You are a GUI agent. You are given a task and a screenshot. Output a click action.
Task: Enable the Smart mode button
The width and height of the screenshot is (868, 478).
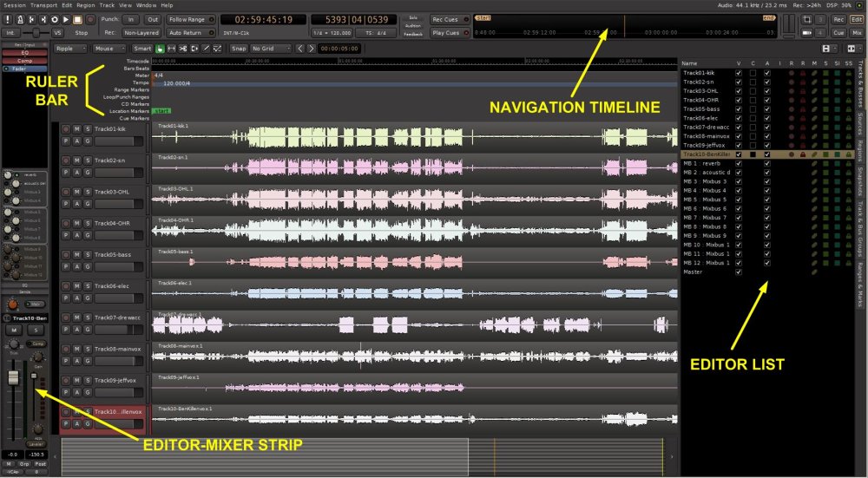pyautogui.click(x=142, y=49)
